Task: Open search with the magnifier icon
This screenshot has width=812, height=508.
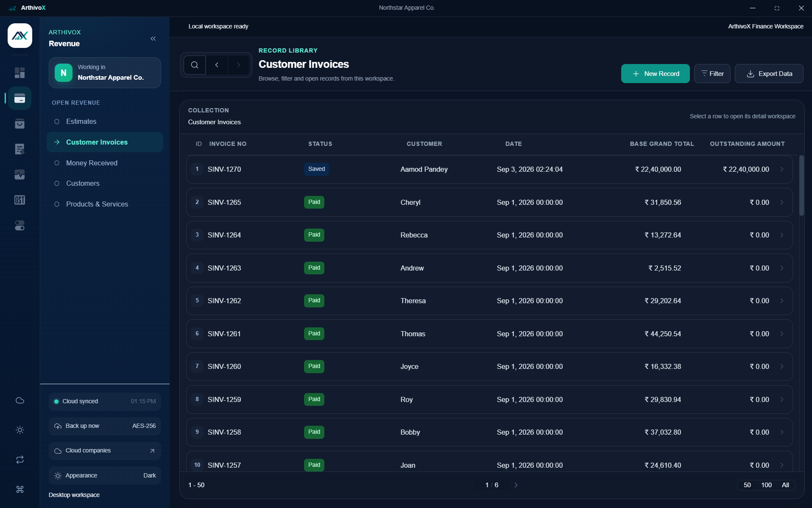Action: coord(195,65)
